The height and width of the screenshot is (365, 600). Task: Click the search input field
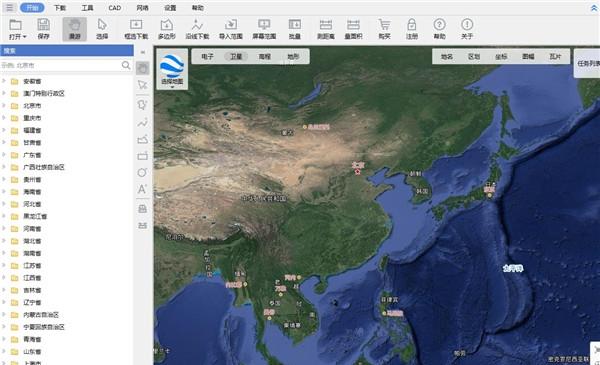click(x=61, y=65)
